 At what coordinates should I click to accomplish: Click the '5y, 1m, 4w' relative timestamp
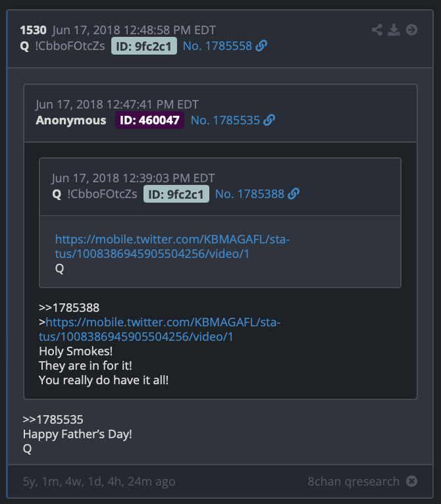99,481
